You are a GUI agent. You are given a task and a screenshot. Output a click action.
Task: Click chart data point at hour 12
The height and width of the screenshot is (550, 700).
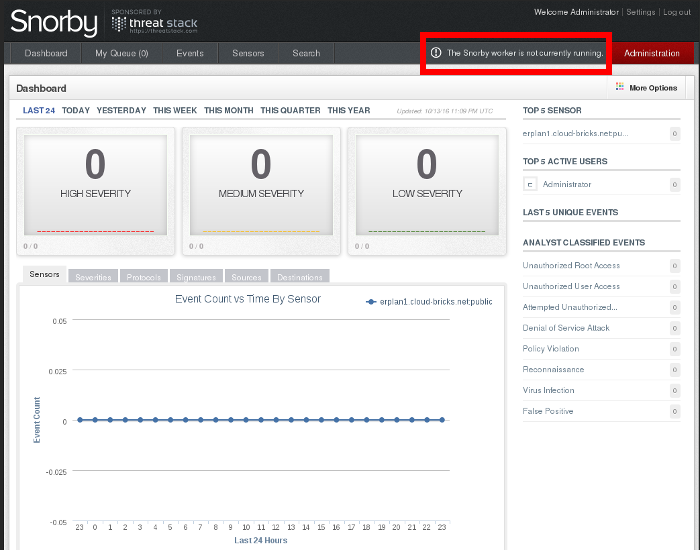(x=276, y=420)
